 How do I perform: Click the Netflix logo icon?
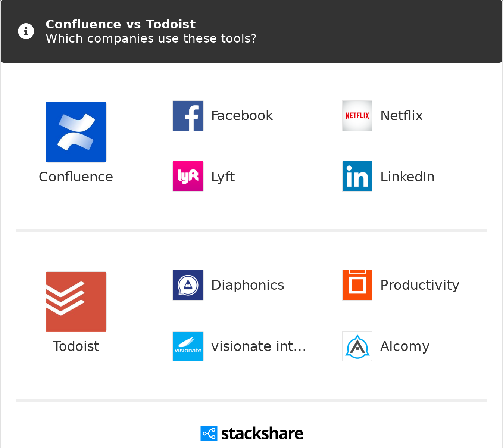pos(357,116)
